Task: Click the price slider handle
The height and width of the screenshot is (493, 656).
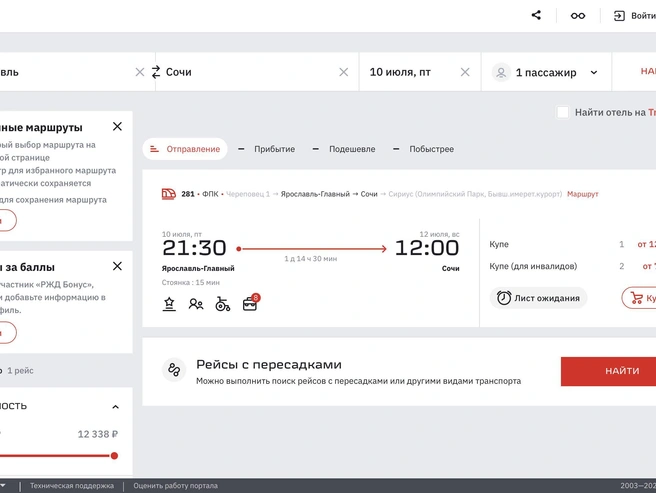Action: (114, 456)
